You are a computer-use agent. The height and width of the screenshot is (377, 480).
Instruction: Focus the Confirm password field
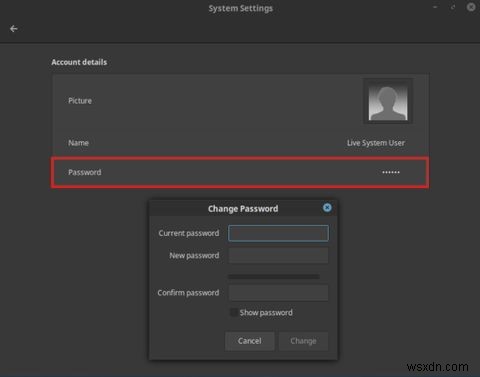click(278, 293)
